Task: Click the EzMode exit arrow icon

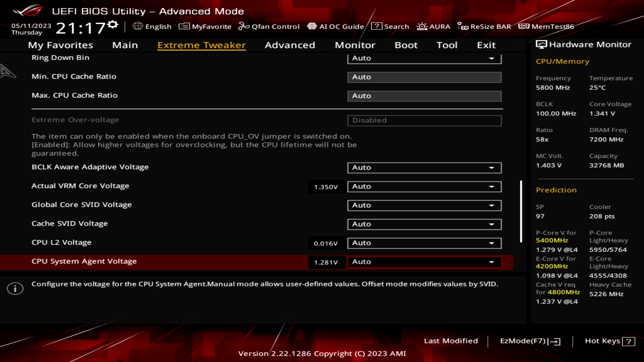Action: 554,341
